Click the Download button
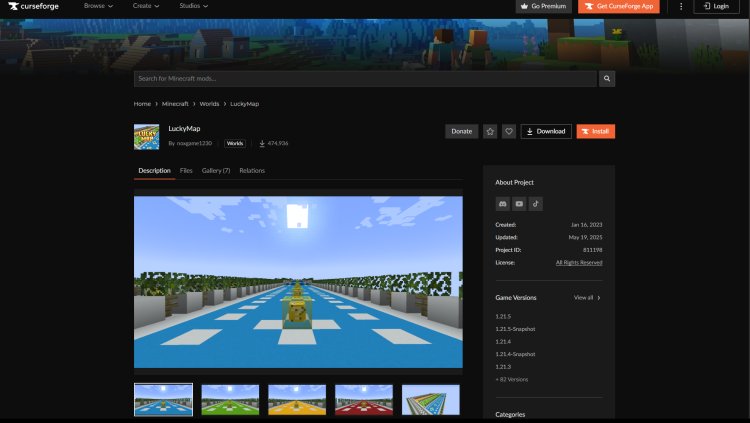This screenshot has width=750, height=423. coord(546,131)
